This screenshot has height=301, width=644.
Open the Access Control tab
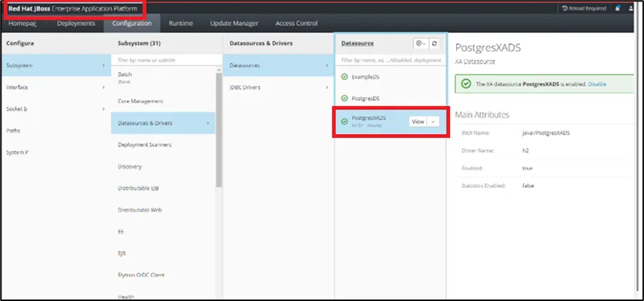click(x=297, y=23)
